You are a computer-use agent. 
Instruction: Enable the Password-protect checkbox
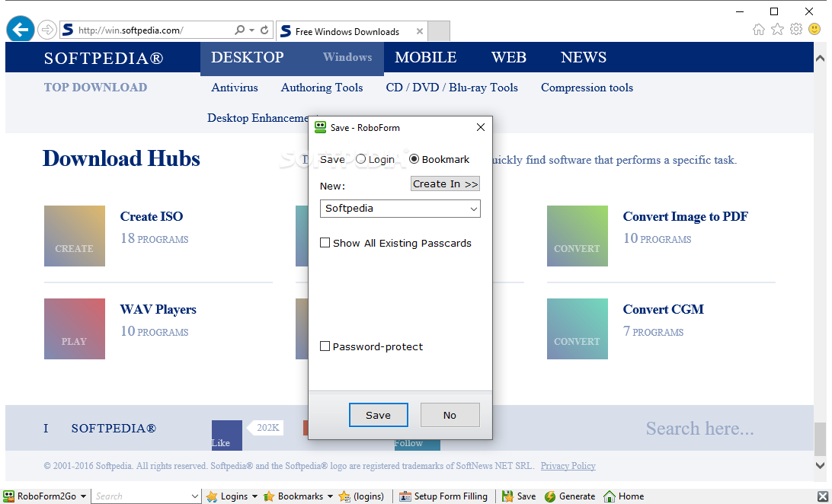tap(325, 346)
